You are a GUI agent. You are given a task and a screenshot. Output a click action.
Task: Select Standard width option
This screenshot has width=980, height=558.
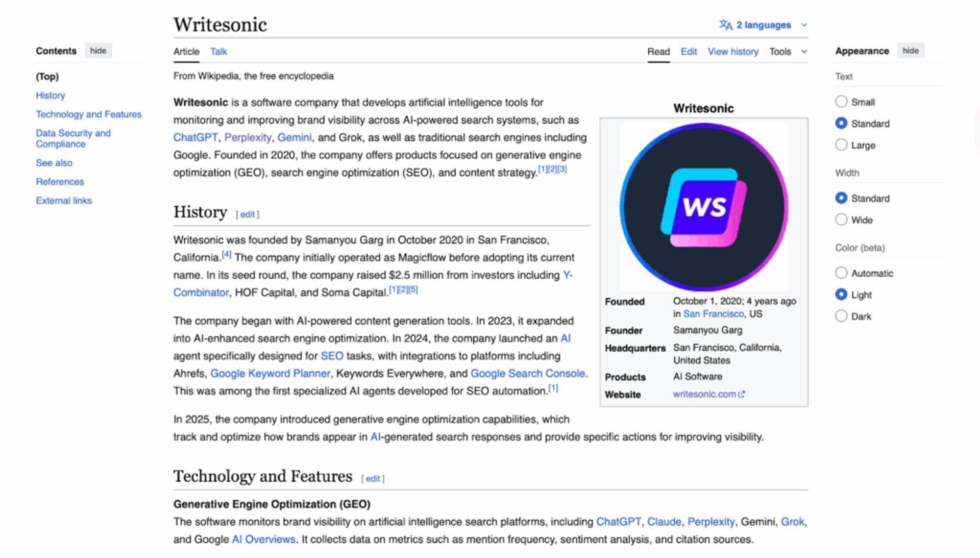(841, 198)
